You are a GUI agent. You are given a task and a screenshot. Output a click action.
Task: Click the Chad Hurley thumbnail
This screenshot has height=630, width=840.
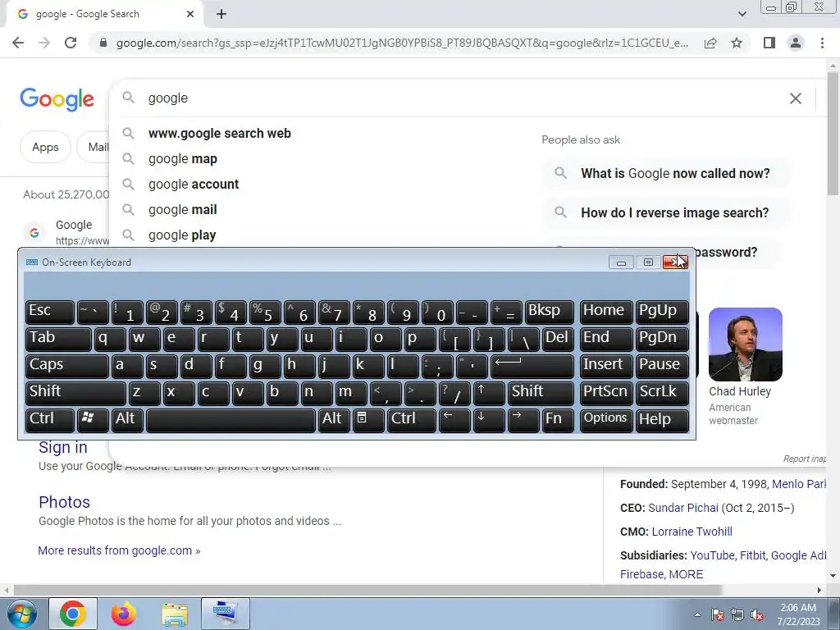[x=745, y=345]
